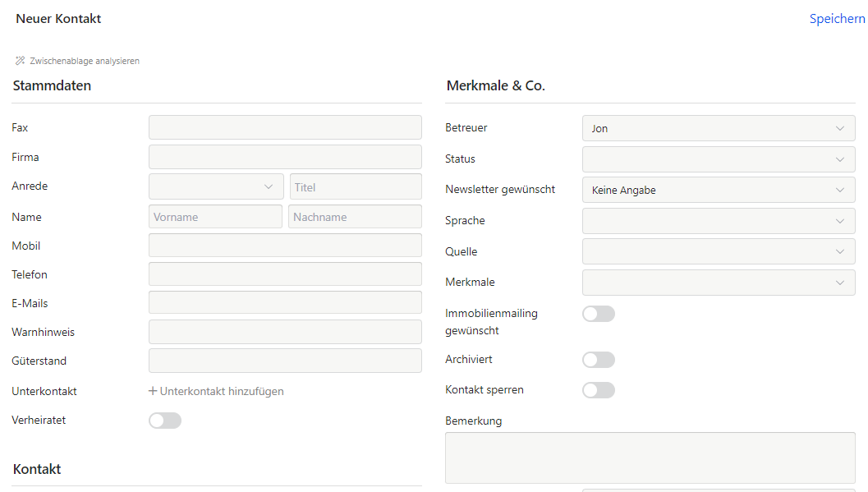Viewport: 868px width, 492px height.
Task: Expand the Sprache dropdown
Action: click(719, 221)
